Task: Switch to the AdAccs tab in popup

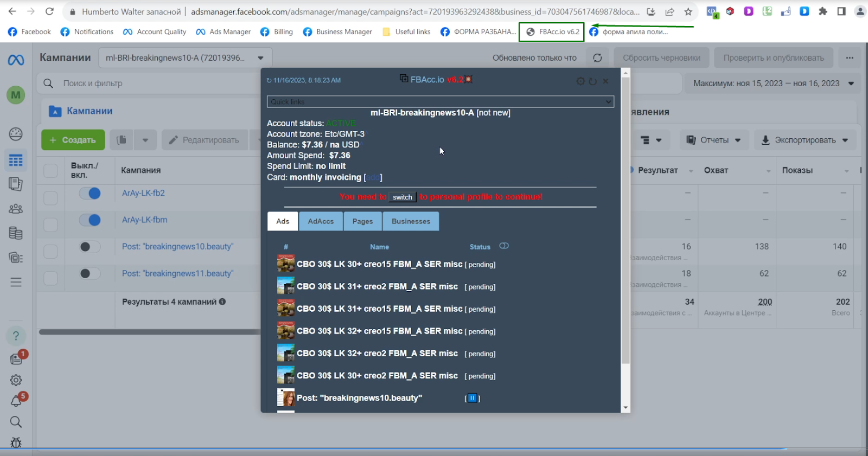Action: coord(321,221)
